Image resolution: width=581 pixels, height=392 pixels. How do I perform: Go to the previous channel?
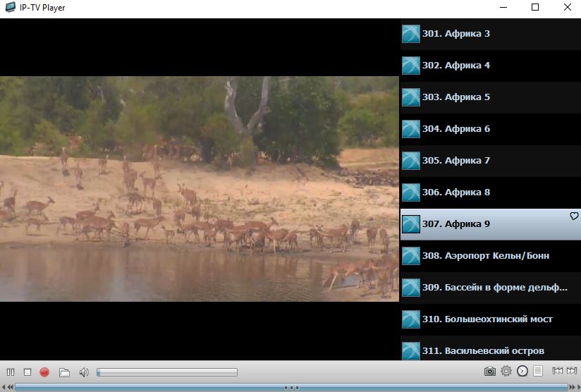click(557, 371)
